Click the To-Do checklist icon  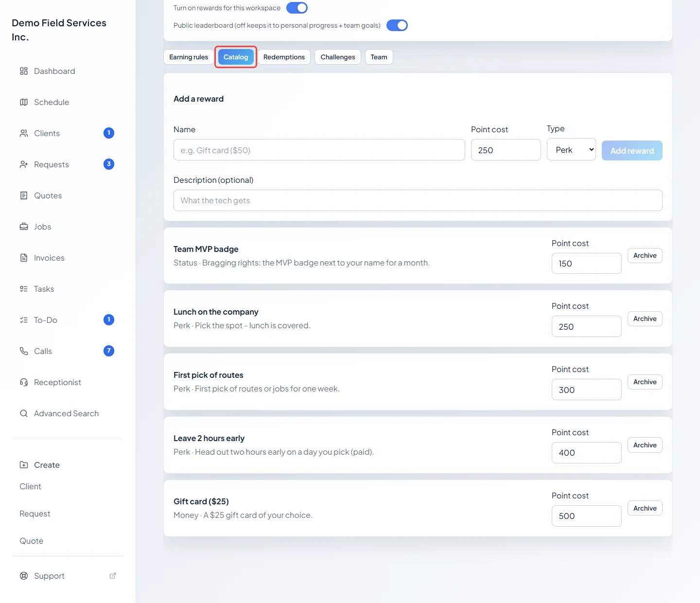click(x=24, y=320)
